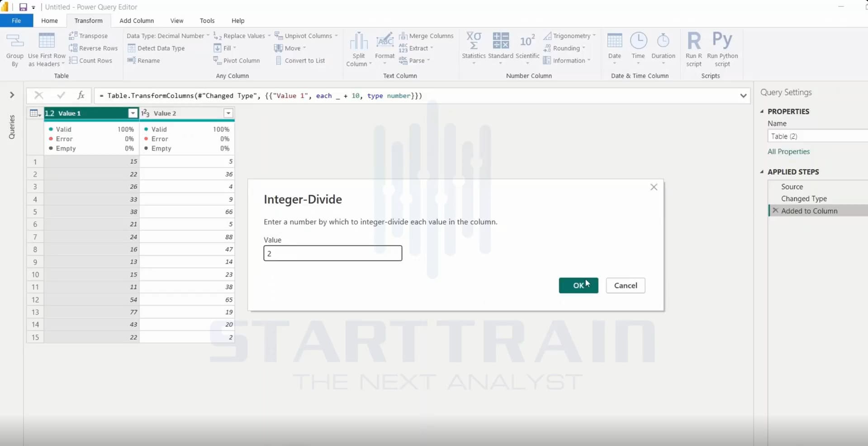Open the File menu
This screenshot has height=446, width=868.
(x=16, y=20)
